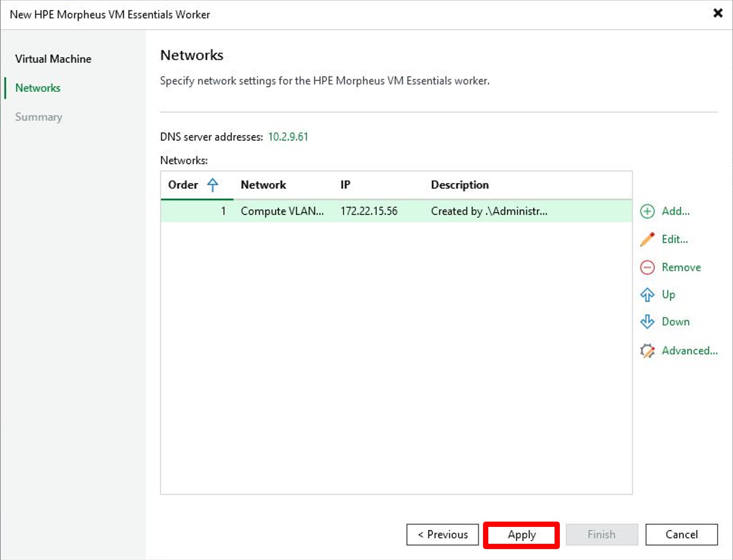Click the Up arrow icon
Screen dimensions: 733x560
pos(647,295)
